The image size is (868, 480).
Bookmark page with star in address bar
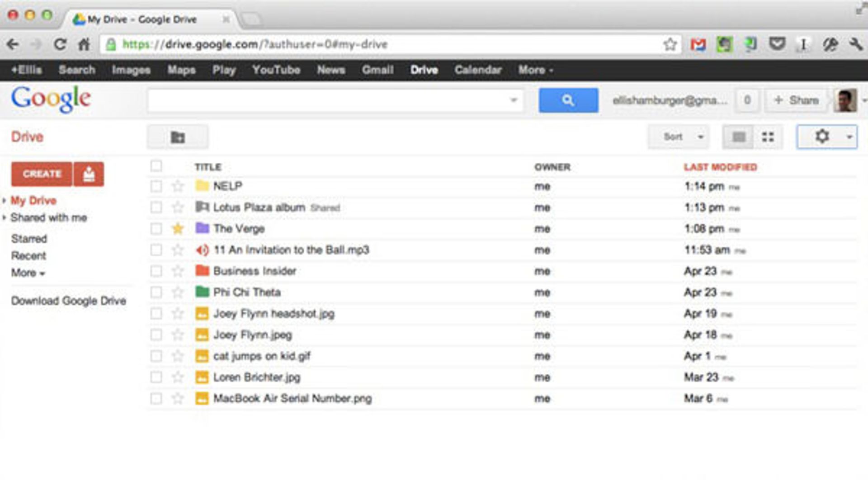670,44
